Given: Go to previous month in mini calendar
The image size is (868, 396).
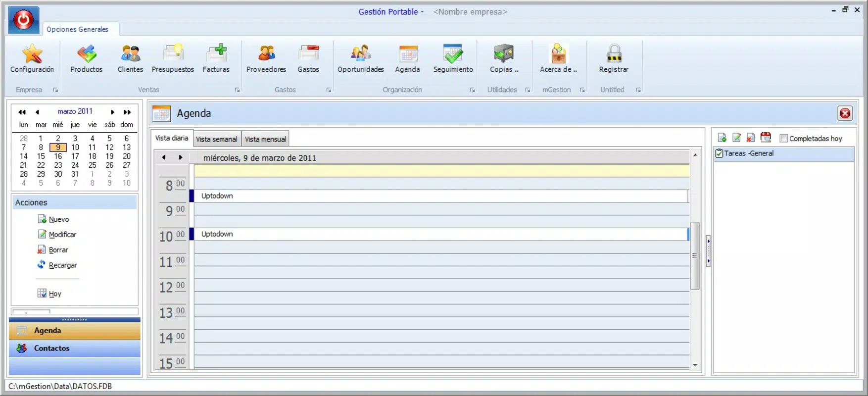Looking at the screenshot, I should [x=37, y=112].
